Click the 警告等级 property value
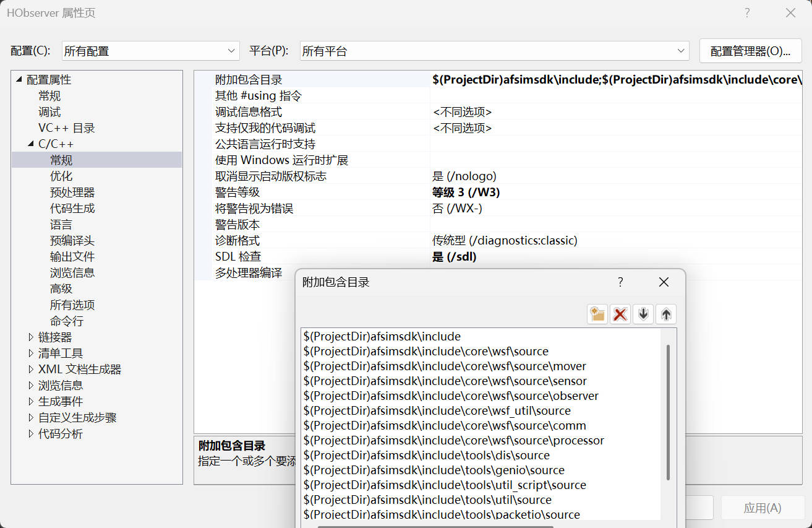812x528 pixels. pyautogui.click(x=466, y=193)
